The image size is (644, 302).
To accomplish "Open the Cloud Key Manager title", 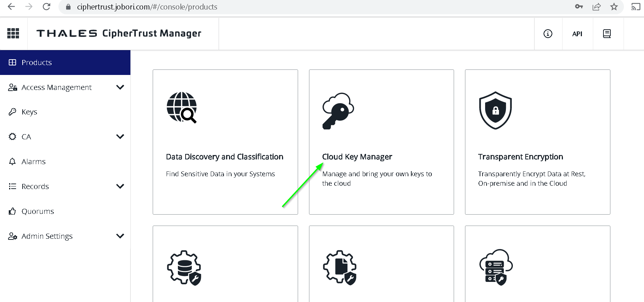I will coord(357,157).
